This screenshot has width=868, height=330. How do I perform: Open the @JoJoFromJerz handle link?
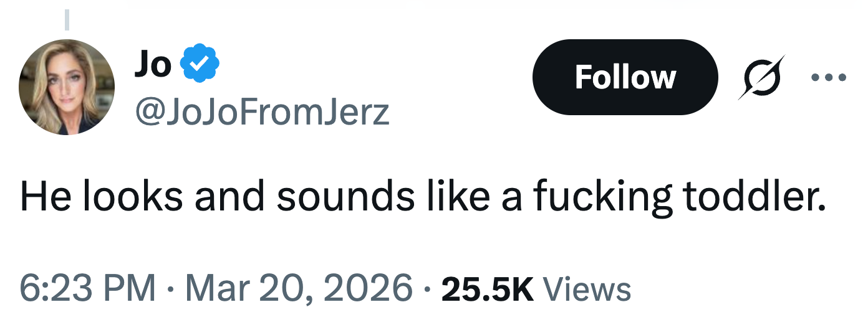(x=262, y=112)
